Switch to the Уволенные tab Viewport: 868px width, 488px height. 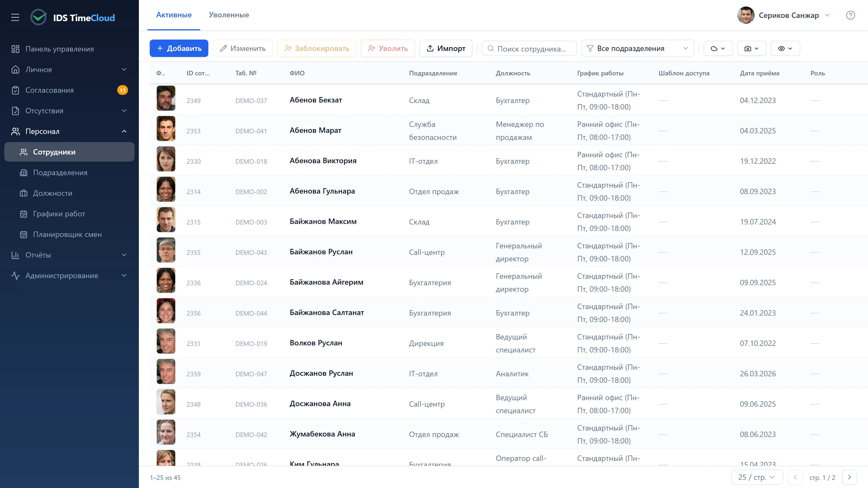(x=229, y=15)
